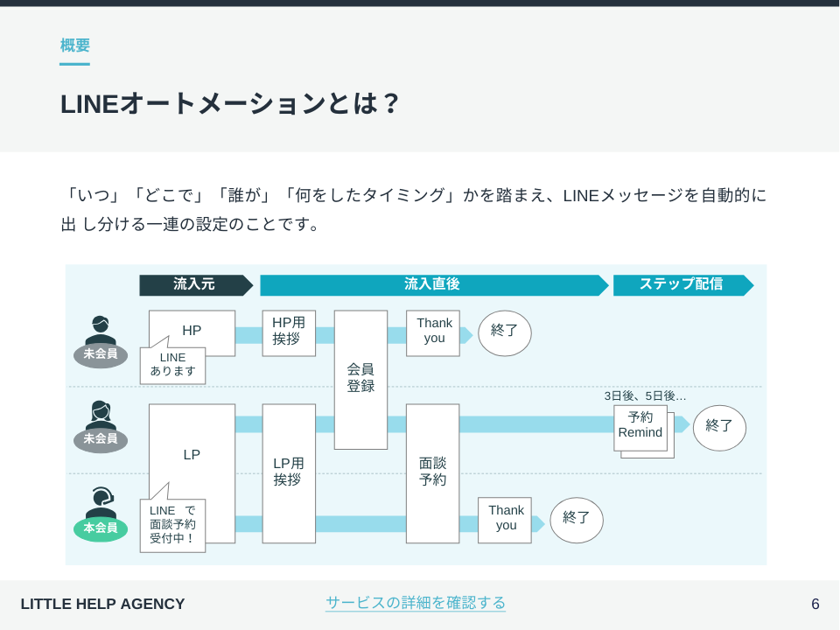
Task: Select the 流入直後 arrow header
Action: click(x=434, y=285)
